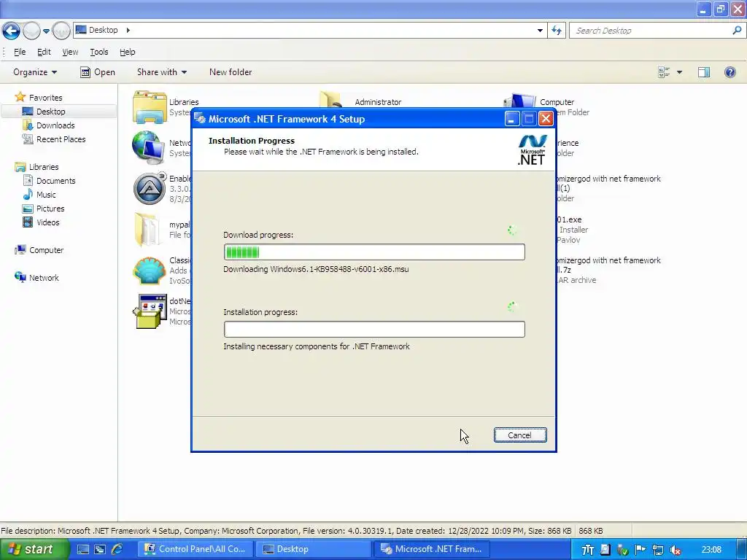Open Recent Places in the sidebar

(61, 139)
